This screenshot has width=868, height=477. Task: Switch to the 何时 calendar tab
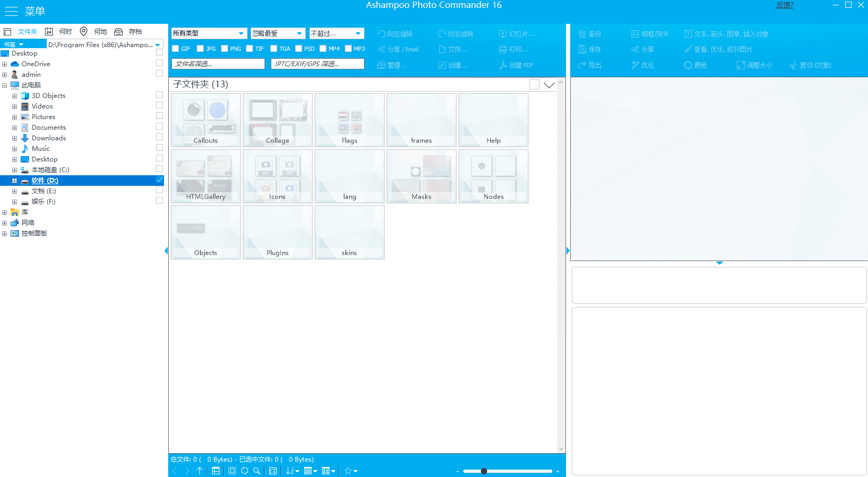click(x=59, y=32)
